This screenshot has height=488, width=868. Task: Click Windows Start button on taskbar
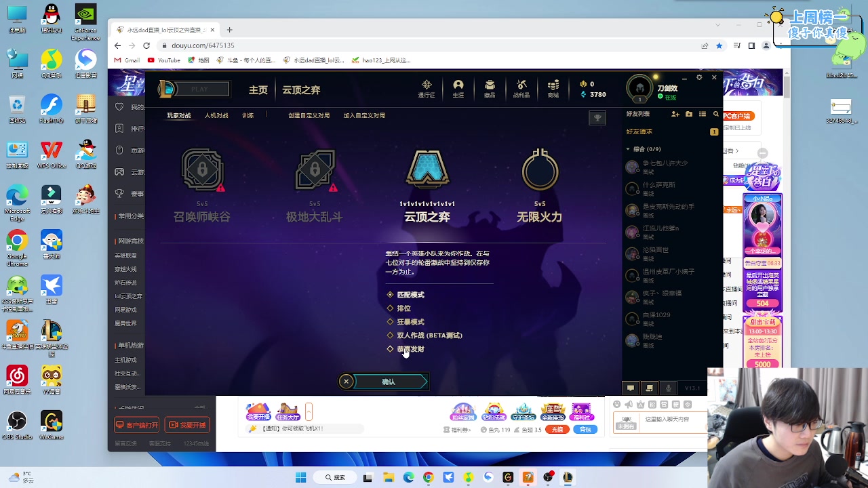pyautogui.click(x=301, y=477)
